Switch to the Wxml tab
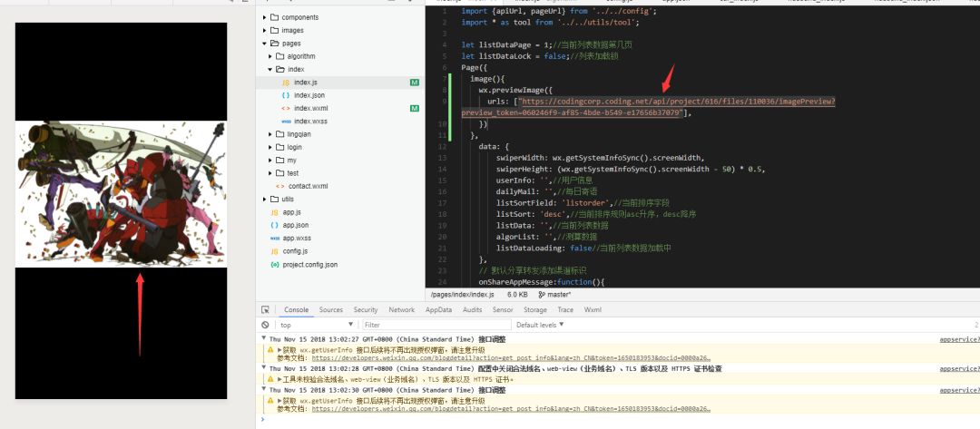The image size is (980, 429). [x=593, y=309]
